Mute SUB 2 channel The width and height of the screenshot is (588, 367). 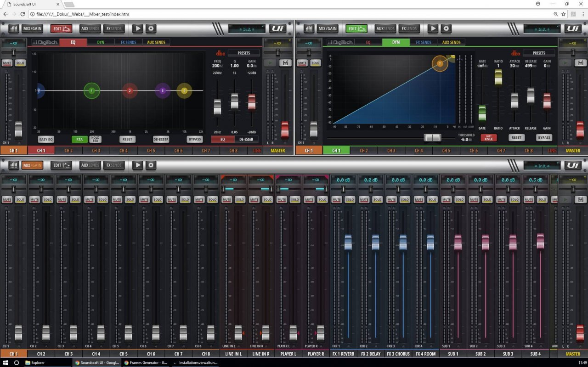(474, 199)
